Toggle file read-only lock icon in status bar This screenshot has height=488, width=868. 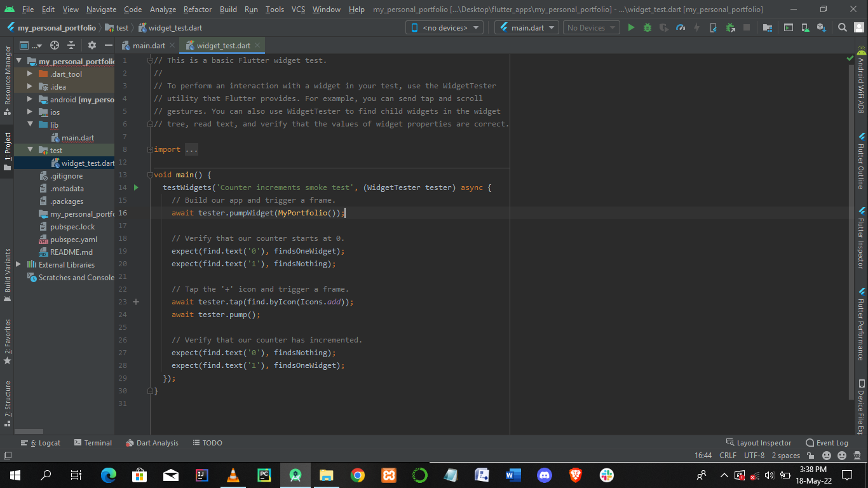811,456
